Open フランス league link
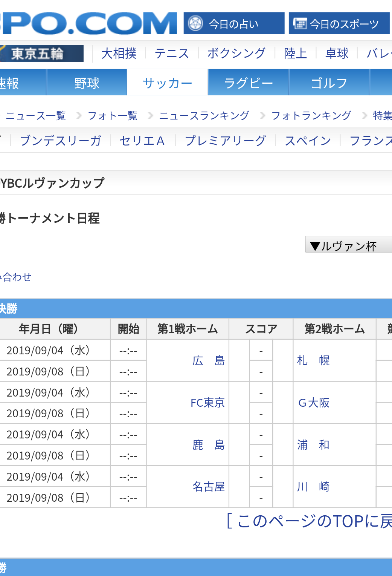The width and height of the screenshot is (392, 576). point(371,141)
